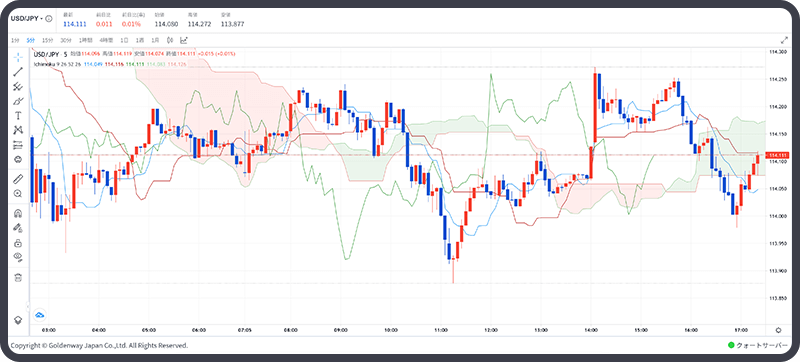Switch to the 4時間 timeframe
This screenshot has height=362, width=800.
point(106,40)
